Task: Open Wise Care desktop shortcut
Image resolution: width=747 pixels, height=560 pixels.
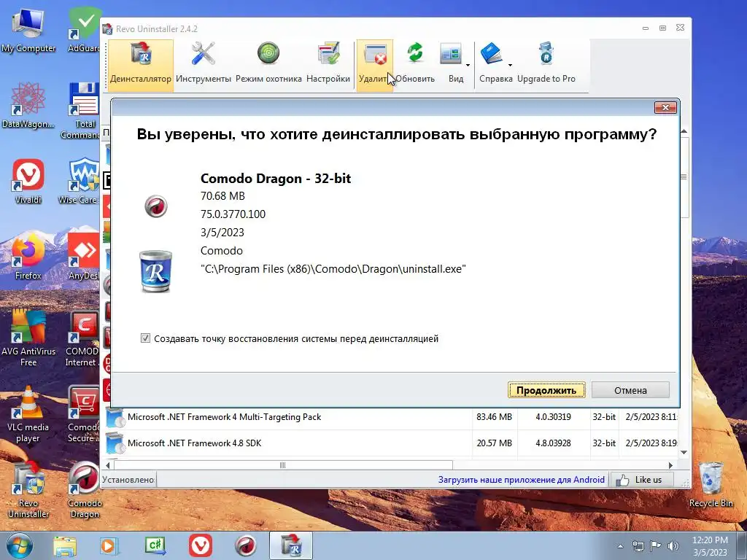Action: click(80, 182)
